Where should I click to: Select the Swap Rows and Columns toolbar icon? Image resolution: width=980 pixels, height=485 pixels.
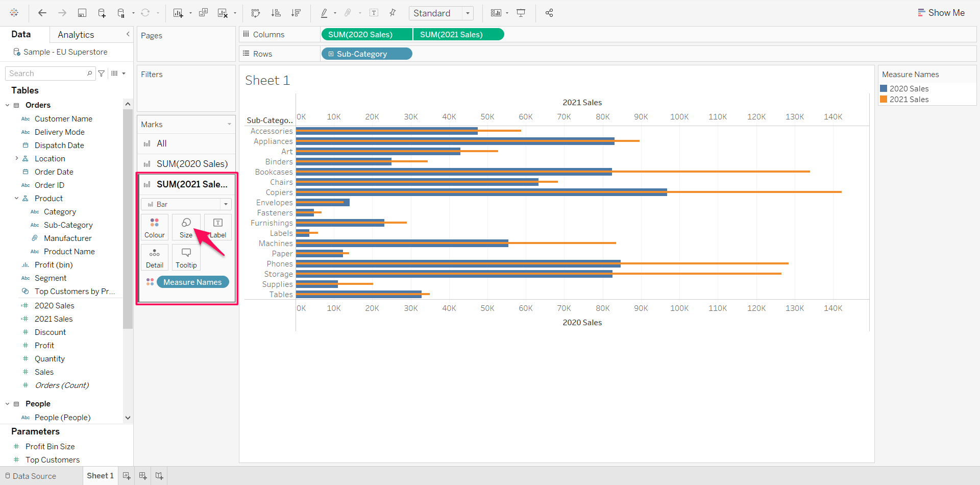[255, 13]
